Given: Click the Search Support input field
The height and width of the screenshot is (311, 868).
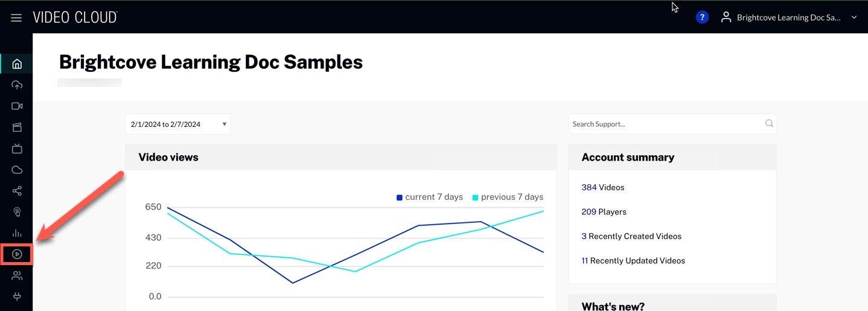Looking at the screenshot, I should click(666, 124).
